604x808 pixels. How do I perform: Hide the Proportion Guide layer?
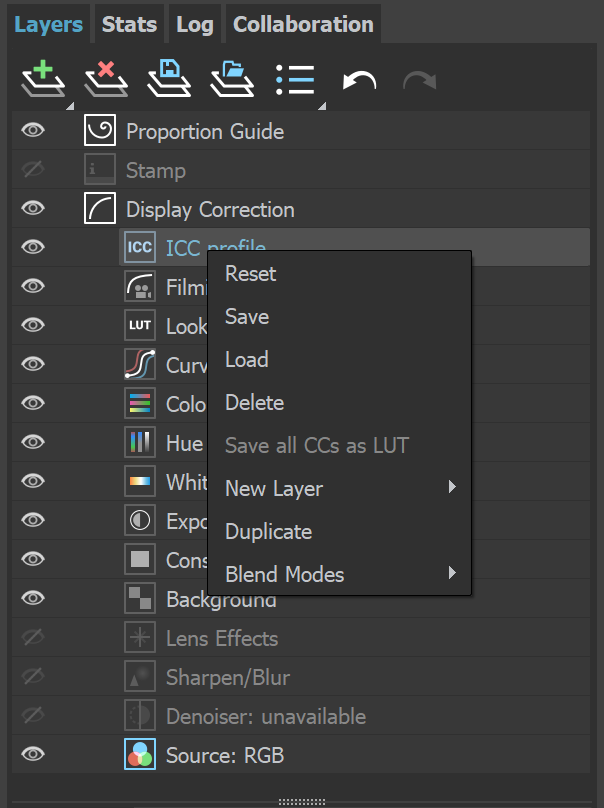point(33,130)
